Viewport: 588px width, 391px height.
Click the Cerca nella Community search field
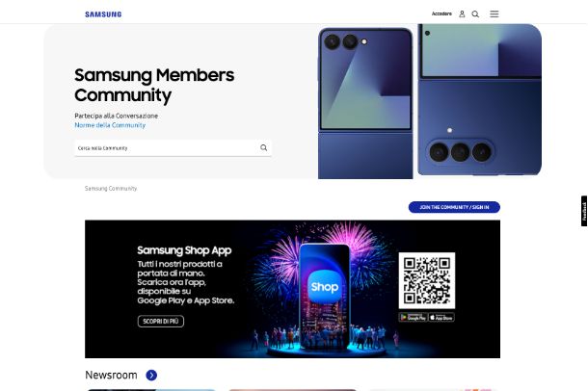click(x=173, y=148)
